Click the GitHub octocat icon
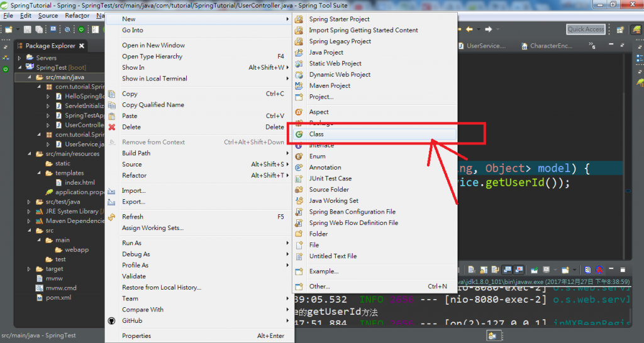 (x=112, y=321)
